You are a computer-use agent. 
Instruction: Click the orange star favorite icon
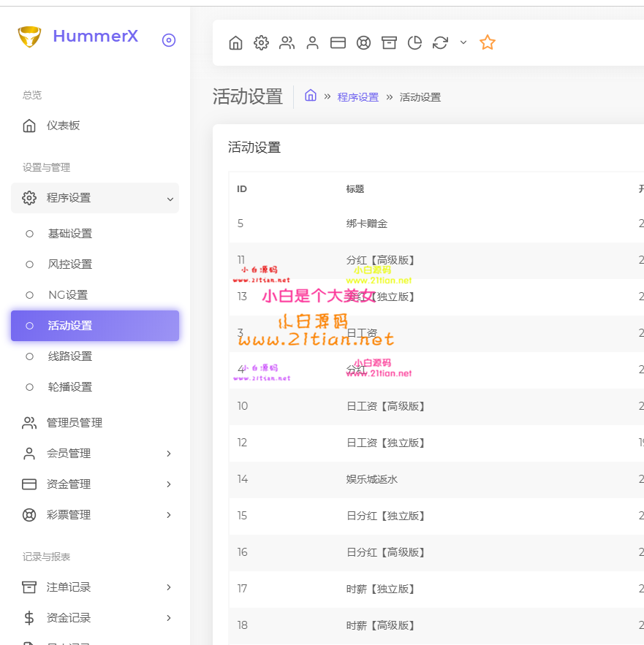point(488,43)
